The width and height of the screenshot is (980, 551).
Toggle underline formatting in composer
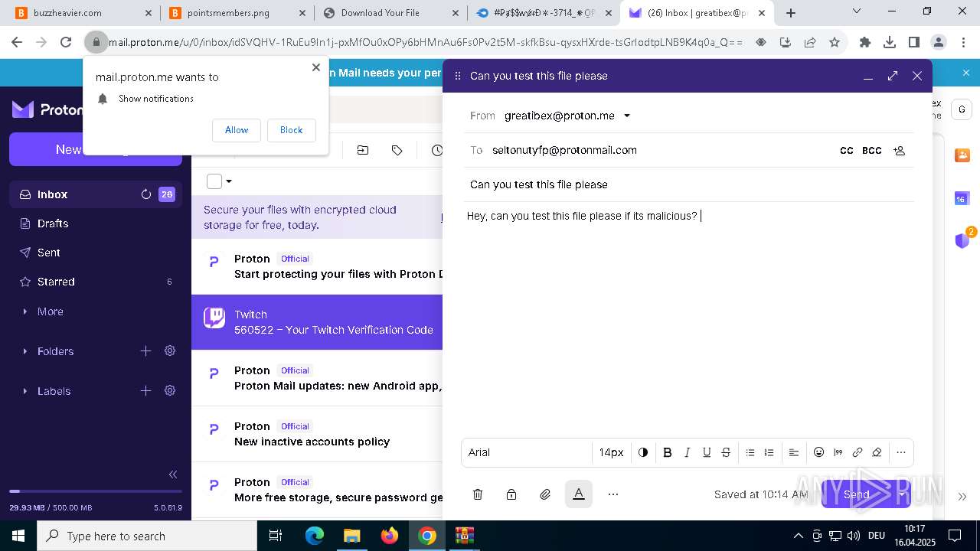(707, 452)
